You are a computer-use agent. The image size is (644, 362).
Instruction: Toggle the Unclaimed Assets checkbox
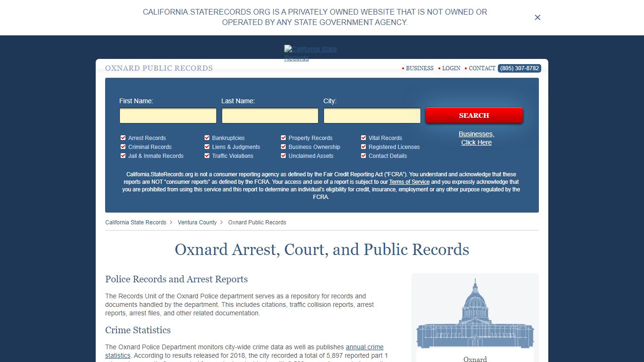(x=283, y=156)
